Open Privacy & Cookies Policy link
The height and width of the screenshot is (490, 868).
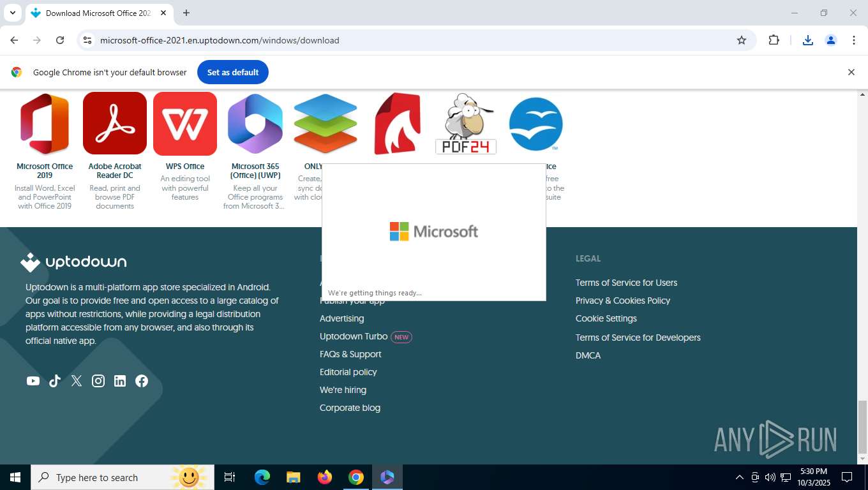pos(623,301)
